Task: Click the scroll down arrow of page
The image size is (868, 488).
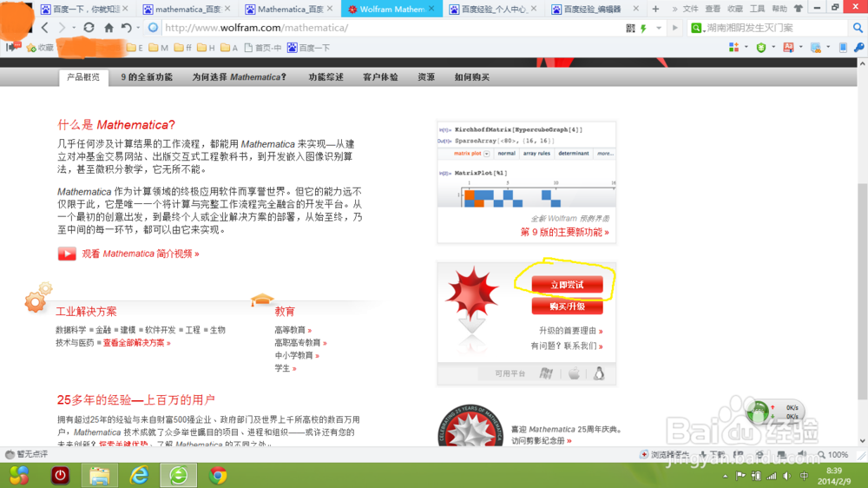Action: point(862,441)
